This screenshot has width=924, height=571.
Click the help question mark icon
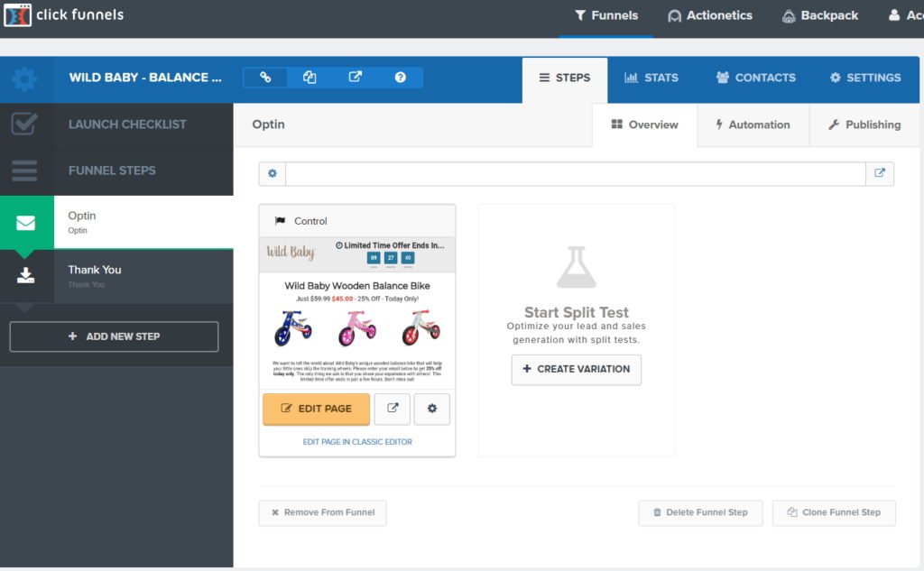coord(400,78)
